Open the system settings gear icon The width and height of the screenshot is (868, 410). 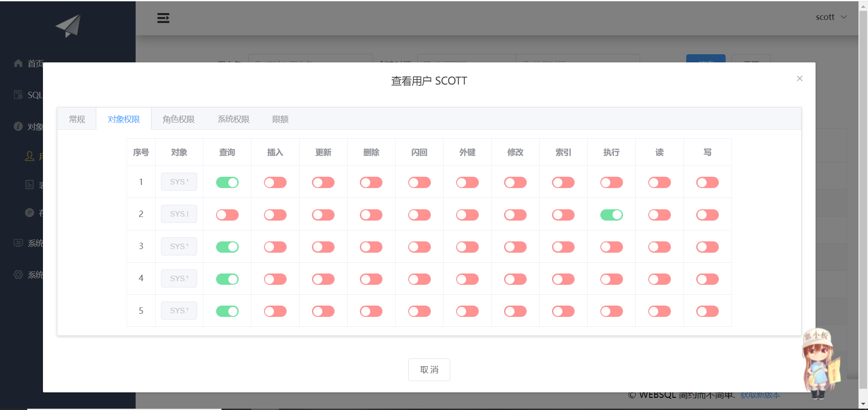tap(18, 275)
